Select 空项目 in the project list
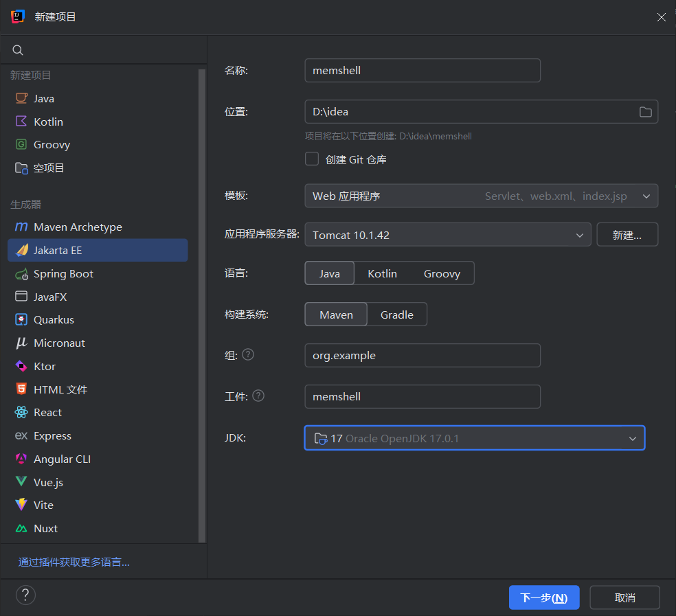 click(x=49, y=168)
